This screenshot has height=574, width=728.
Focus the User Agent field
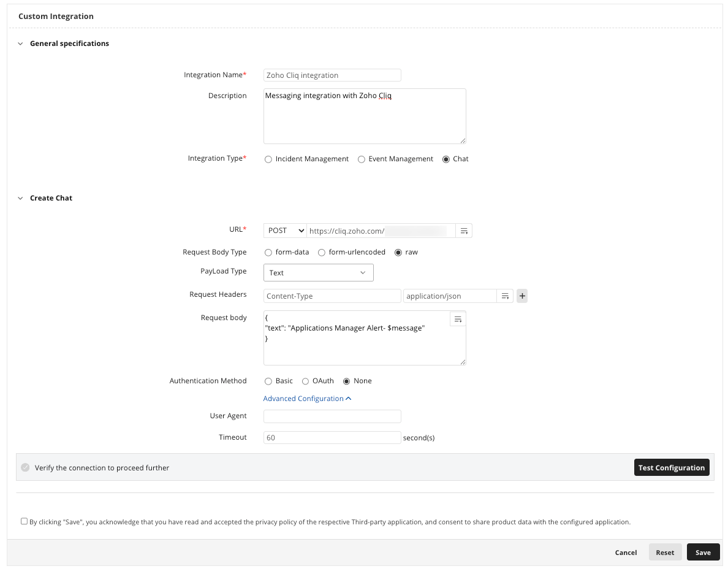pos(332,416)
